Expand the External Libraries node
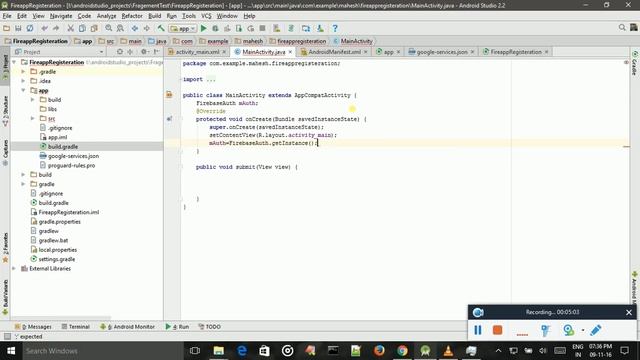This screenshot has width=640, height=360. [14, 269]
